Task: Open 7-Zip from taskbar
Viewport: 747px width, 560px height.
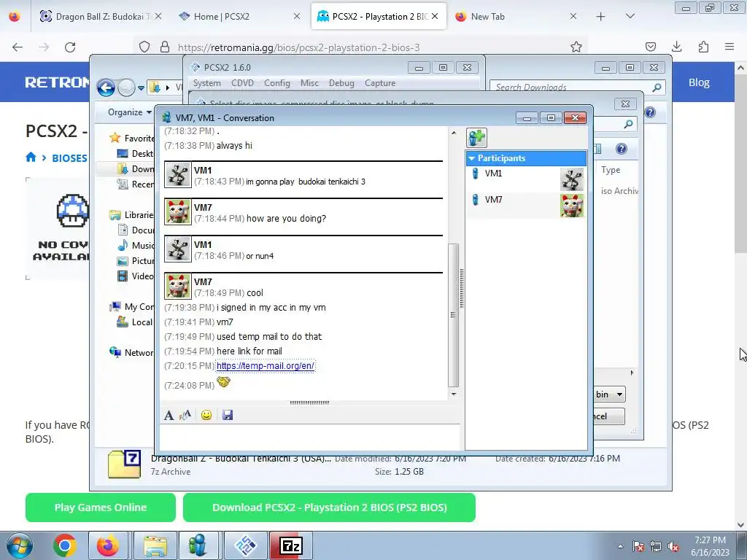Action: [291, 545]
